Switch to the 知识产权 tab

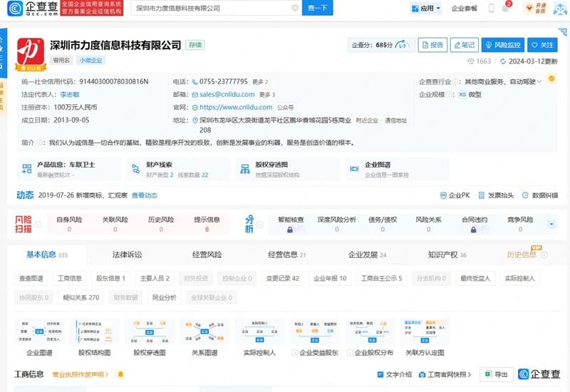pos(447,254)
